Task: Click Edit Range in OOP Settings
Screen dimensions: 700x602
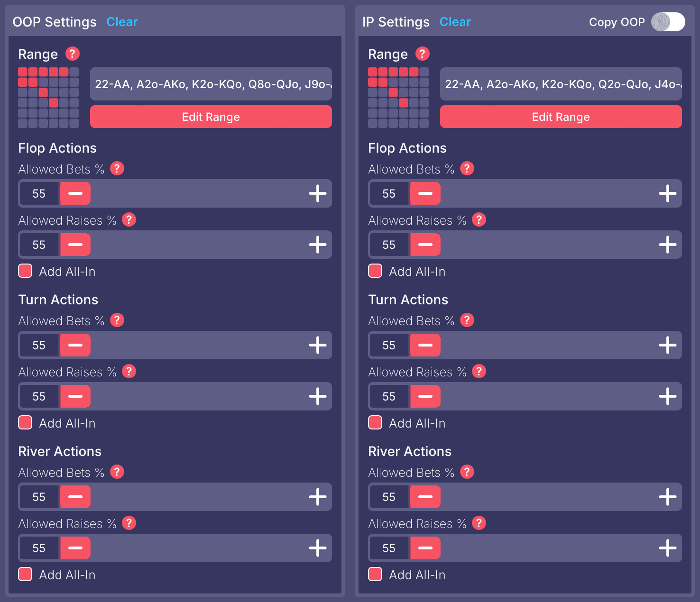Action: pos(211,117)
